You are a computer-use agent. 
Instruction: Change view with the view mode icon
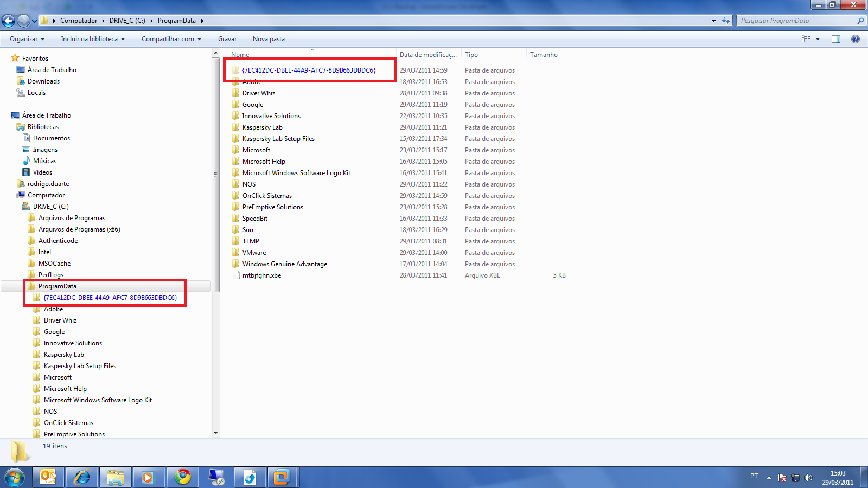pyautogui.click(x=806, y=39)
